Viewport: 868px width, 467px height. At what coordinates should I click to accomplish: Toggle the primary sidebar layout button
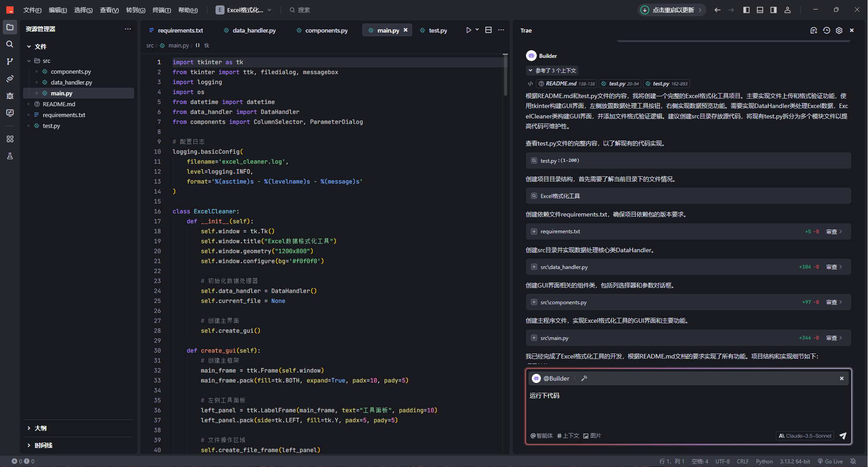pos(746,10)
